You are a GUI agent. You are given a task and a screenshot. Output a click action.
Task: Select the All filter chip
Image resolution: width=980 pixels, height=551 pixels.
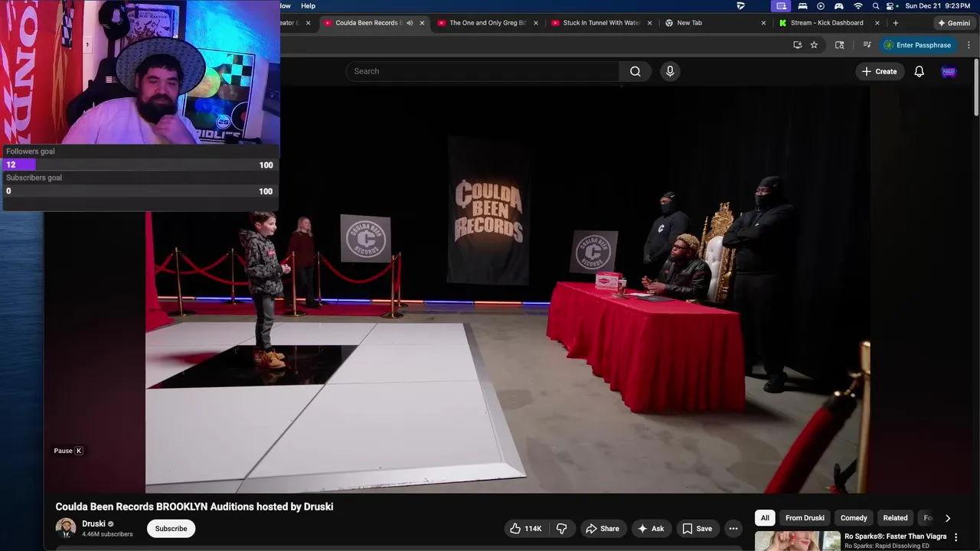(765, 518)
